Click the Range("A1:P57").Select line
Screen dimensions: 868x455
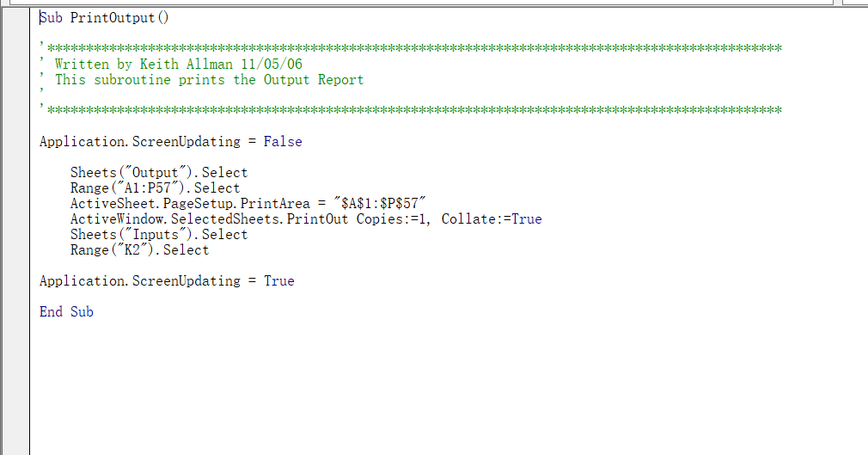[x=155, y=188]
